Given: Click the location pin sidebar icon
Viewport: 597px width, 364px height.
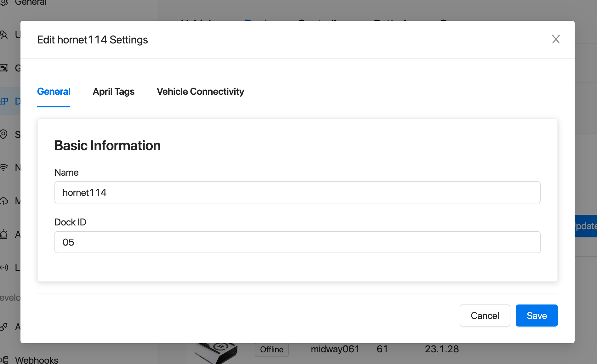Looking at the screenshot, I should point(3,134).
